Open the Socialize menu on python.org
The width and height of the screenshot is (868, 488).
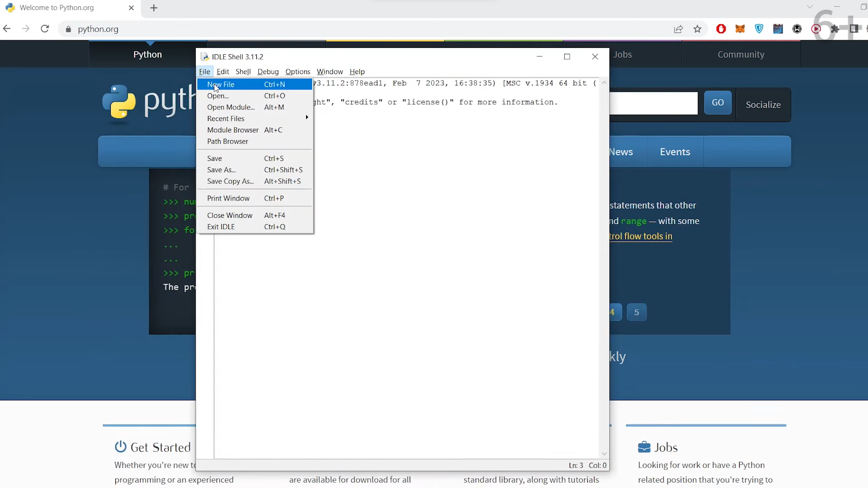[763, 104]
